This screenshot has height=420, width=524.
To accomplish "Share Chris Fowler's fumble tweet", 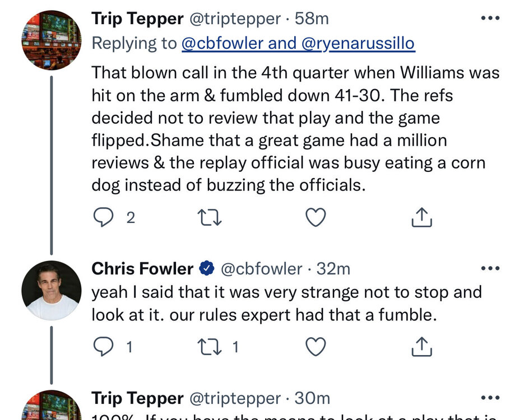I will click(x=422, y=347).
